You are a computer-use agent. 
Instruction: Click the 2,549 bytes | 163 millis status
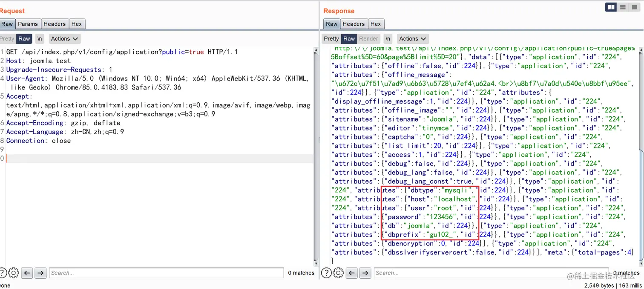[613, 285]
